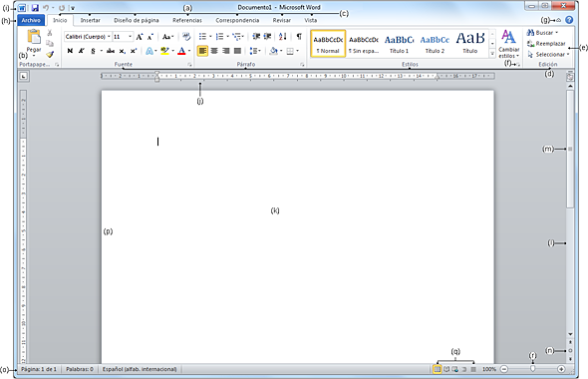The image size is (588, 379).
Task: Apply Text Effects glowing A icon
Action: [149, 51]
